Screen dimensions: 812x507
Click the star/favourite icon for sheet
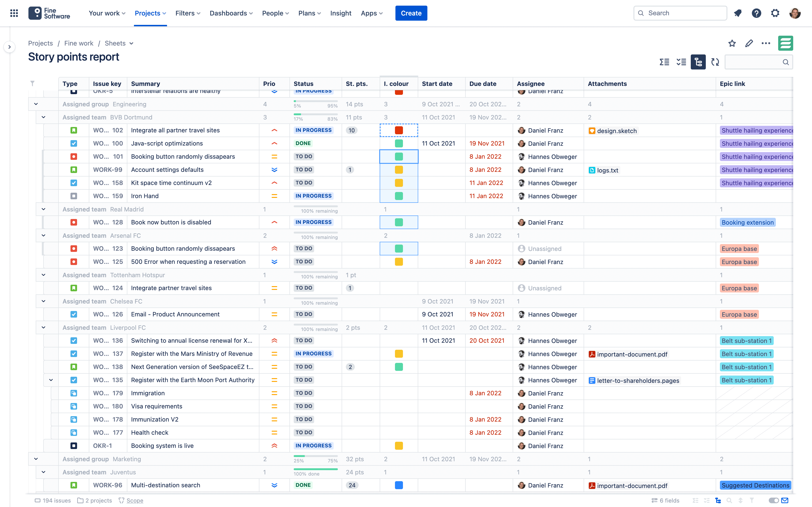(x=732, y=43)
